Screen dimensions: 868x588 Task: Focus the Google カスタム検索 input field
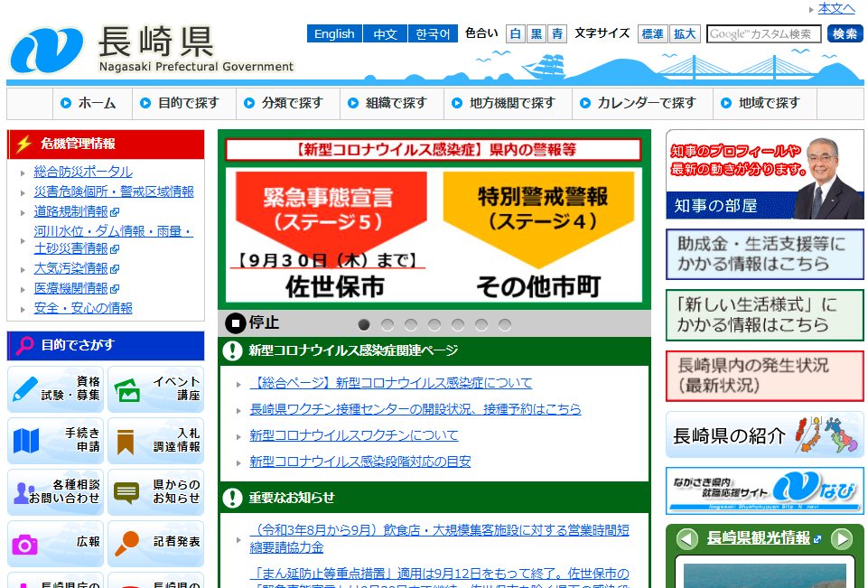(x=763, y=33)
